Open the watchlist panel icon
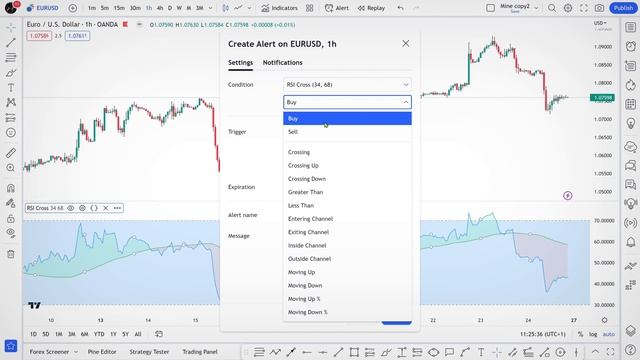The width and height of the screenshot is (640, 360). (x=631, y=27)
